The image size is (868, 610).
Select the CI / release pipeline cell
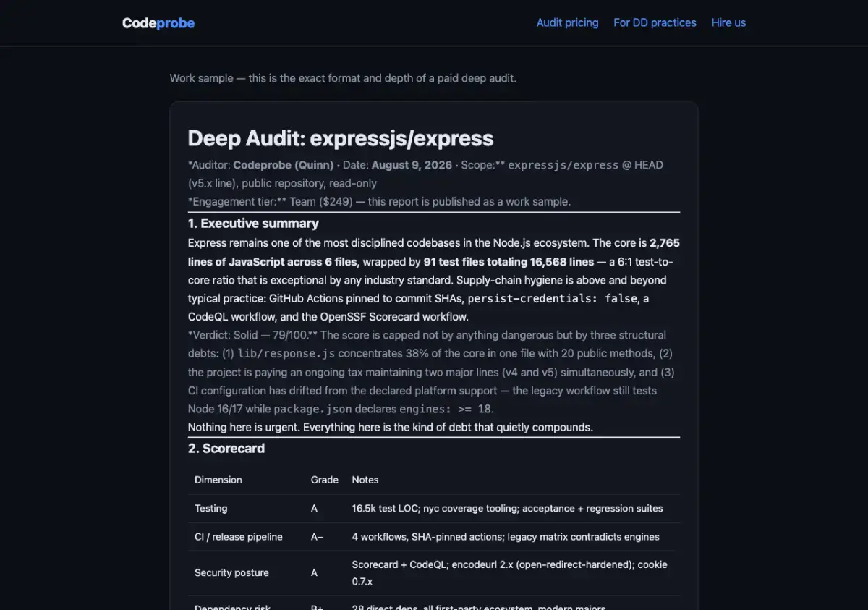[x=239, y=537]
